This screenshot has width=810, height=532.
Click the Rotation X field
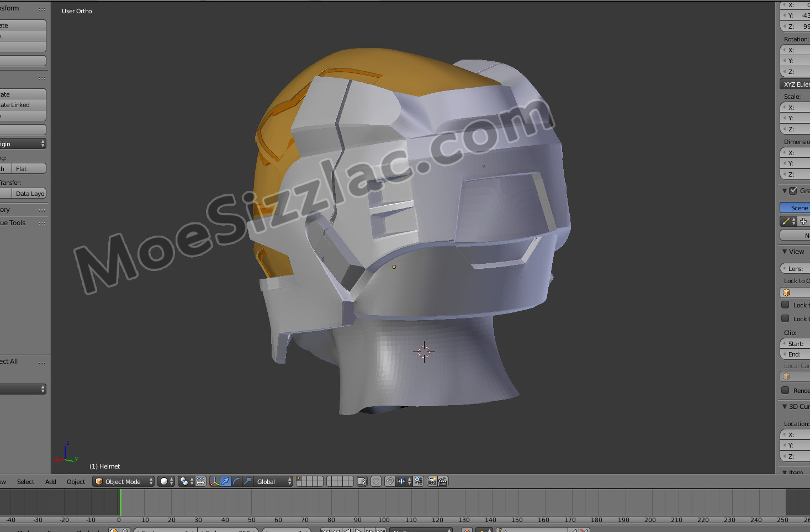pyautogui.click(x=795, y=50)
